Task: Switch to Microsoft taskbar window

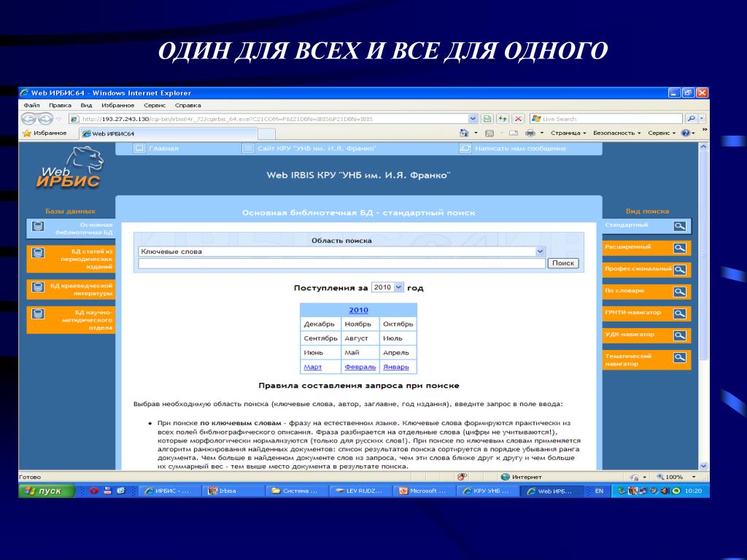Action: pyautogui.click(x=425, y=491)
